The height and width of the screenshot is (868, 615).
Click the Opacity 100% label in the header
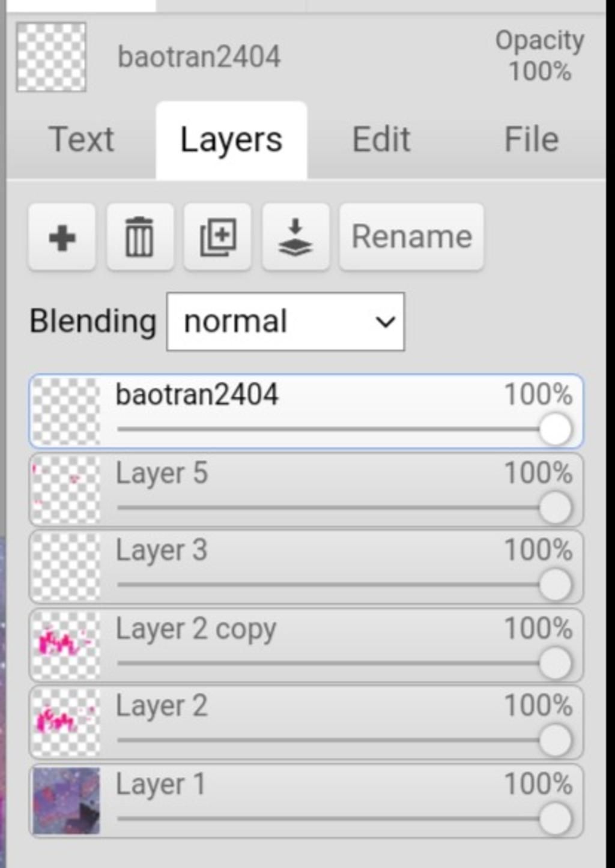[539, 56]
